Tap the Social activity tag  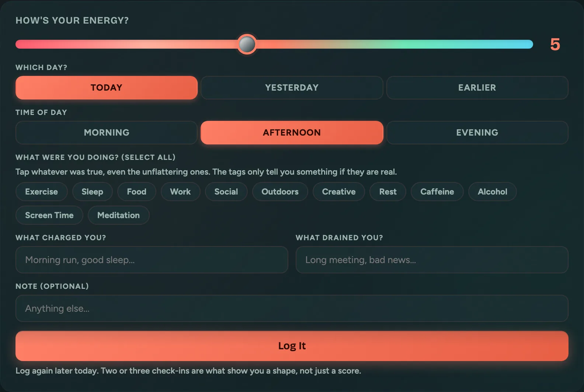[226, 192]
